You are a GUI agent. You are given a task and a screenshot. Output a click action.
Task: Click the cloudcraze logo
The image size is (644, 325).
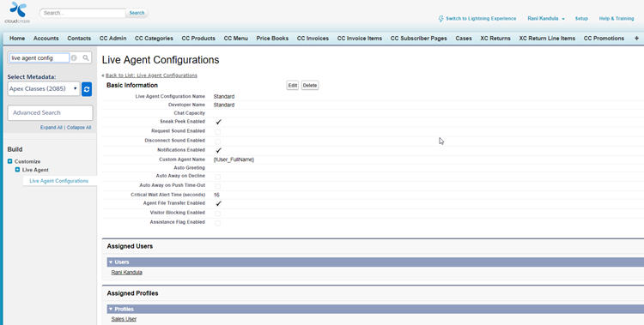[x=18, y=12]
